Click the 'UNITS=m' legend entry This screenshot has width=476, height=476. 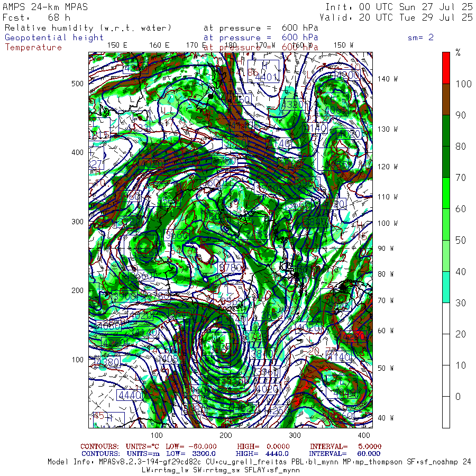[x=143, y=454]
